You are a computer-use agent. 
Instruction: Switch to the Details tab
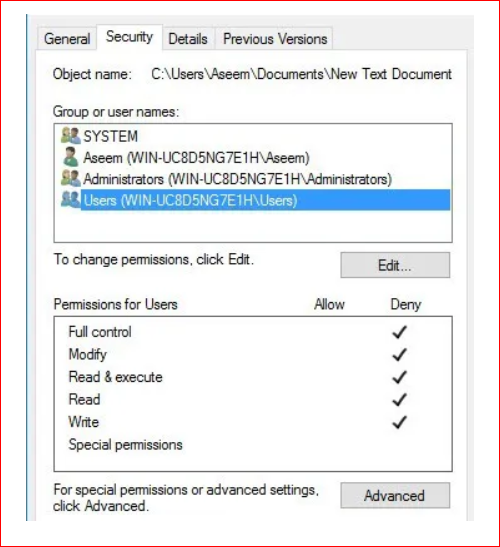tap(188, 38)
